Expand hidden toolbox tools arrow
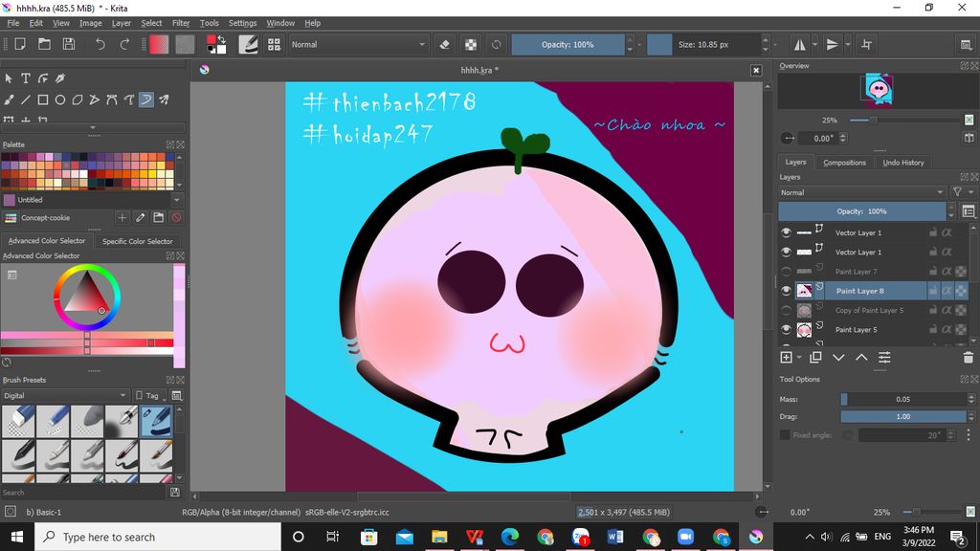The image size is (980, 551). (x=93, y=127)
